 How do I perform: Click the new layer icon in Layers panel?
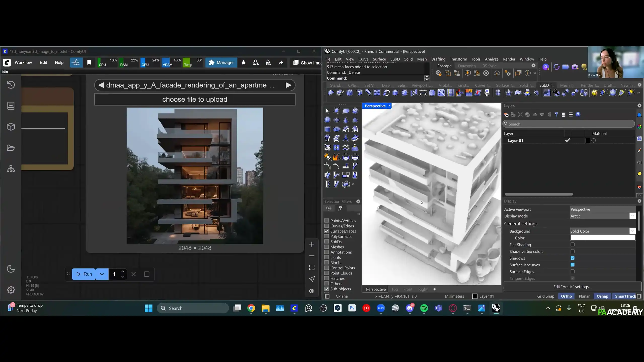pyautogui.click(x=506, y=115)
